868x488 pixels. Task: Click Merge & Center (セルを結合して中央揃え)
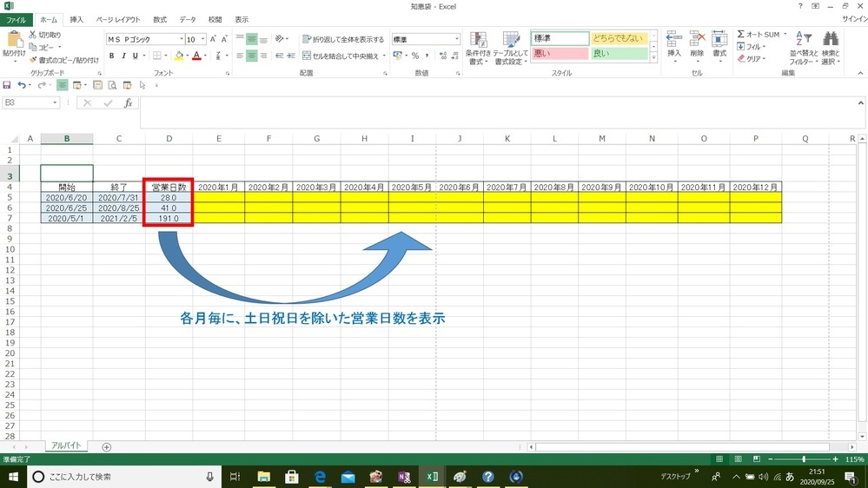pos(341,56)
